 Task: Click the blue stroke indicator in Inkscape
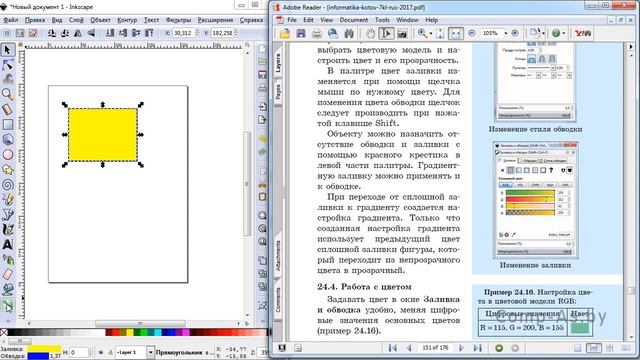click(x=38, y=356)
